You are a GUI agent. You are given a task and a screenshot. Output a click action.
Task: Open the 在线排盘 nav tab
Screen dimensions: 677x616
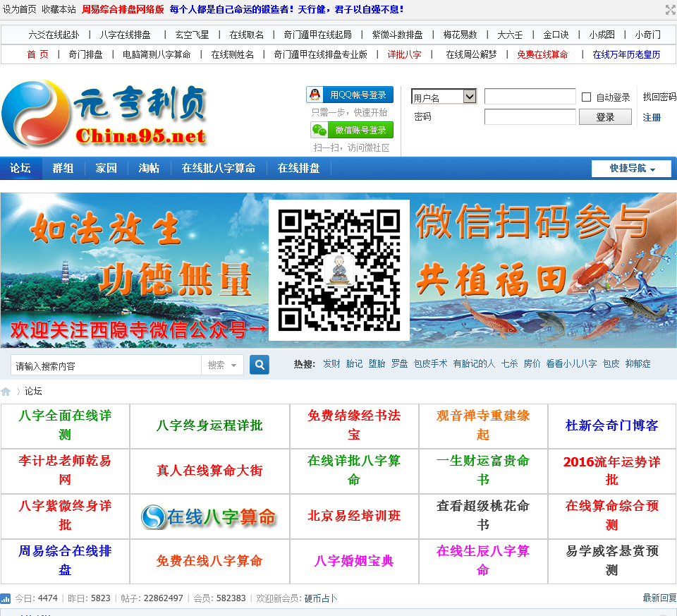coord(298,169)
